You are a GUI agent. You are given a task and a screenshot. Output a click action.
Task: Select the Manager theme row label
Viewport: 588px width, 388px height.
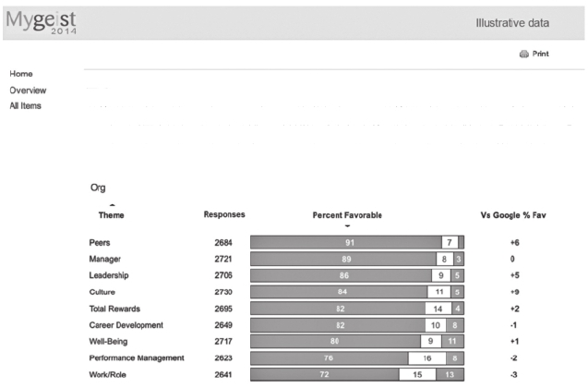click(105, 259)
